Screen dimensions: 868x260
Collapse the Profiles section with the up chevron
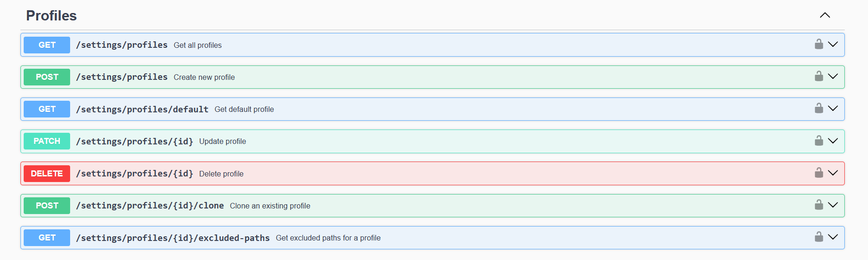tap(825, 15)
